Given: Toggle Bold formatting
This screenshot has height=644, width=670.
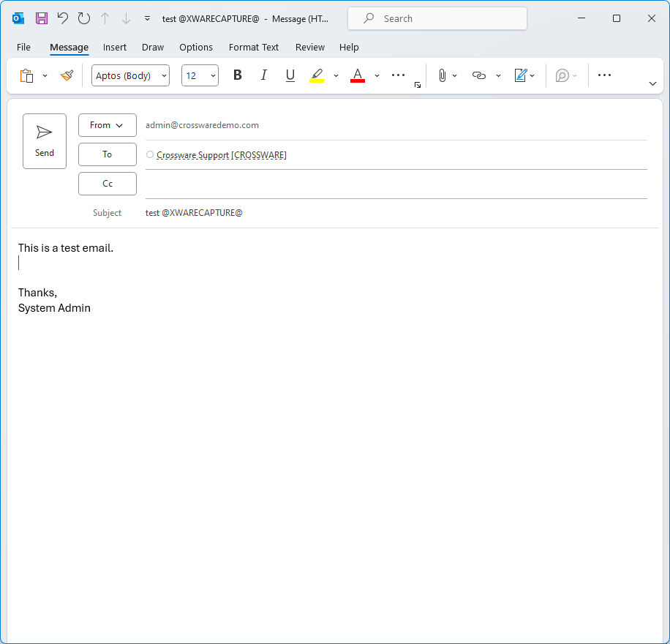Looking at the screenshot, I should point(237,75).
